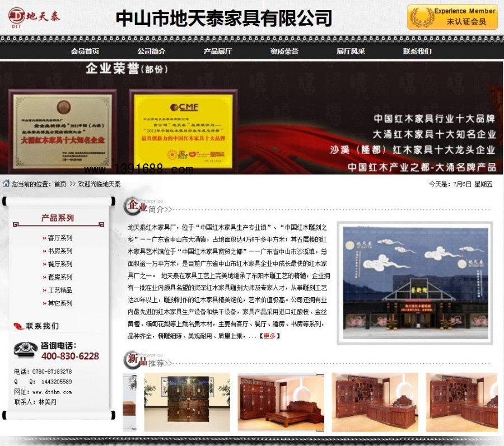
Task: Click the www.dtthm.com website address
Action: point(52,392)
